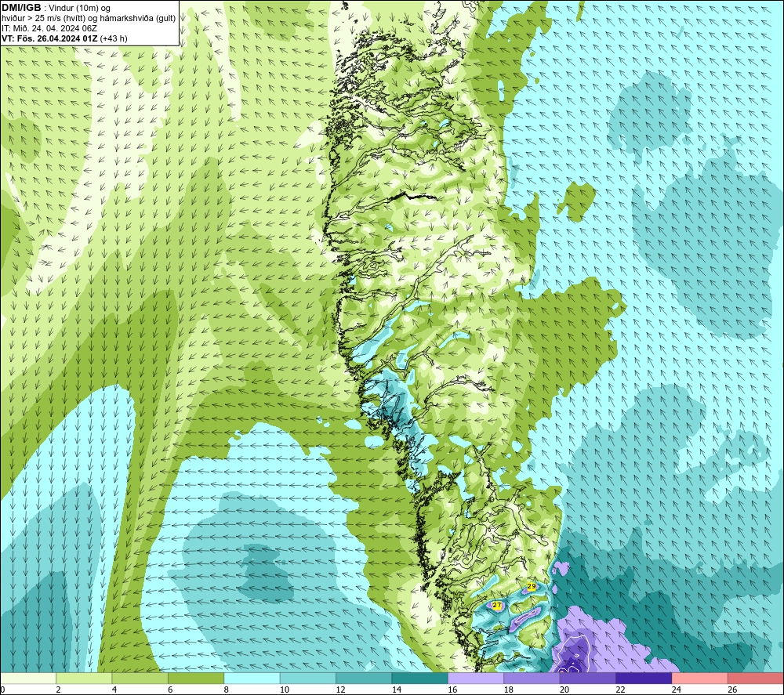Click the legend scale label '24'
Image resolution: width=784 pixels, height=695 pixels.
(677, 690)
